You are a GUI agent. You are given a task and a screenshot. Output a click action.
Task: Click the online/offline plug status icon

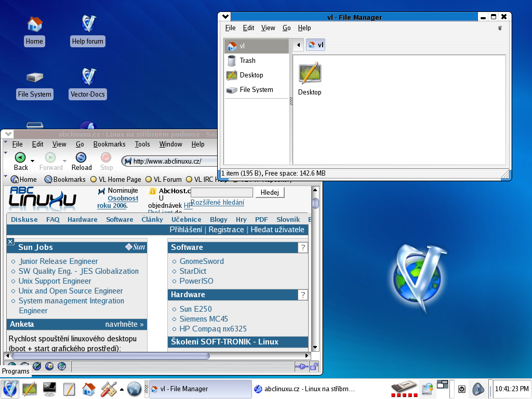click(301, 366)
